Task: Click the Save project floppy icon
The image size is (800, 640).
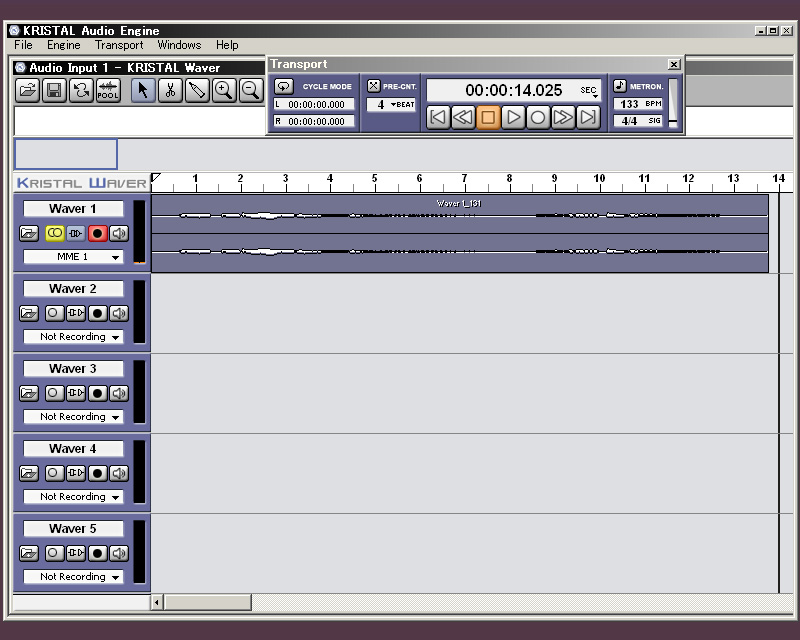Action: tap(54, 90)
